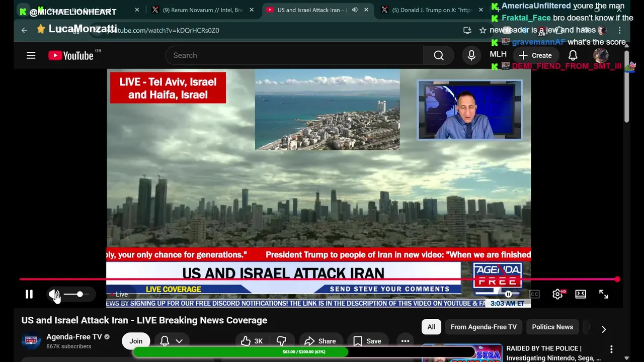The height and width of the screenshot is (362, 644).
Task: Open options menu for RAIDED BY THE POLICE video
Action: pyautogui.click(x=611, y=349)
